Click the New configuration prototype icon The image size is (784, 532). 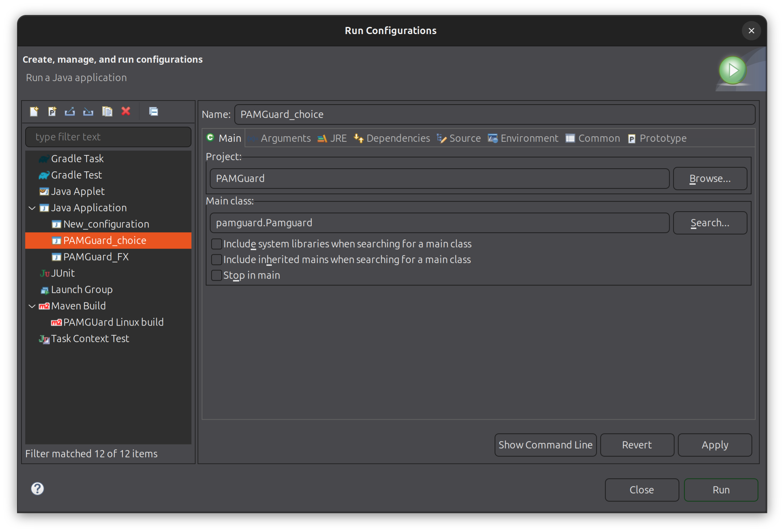(52, 111)
